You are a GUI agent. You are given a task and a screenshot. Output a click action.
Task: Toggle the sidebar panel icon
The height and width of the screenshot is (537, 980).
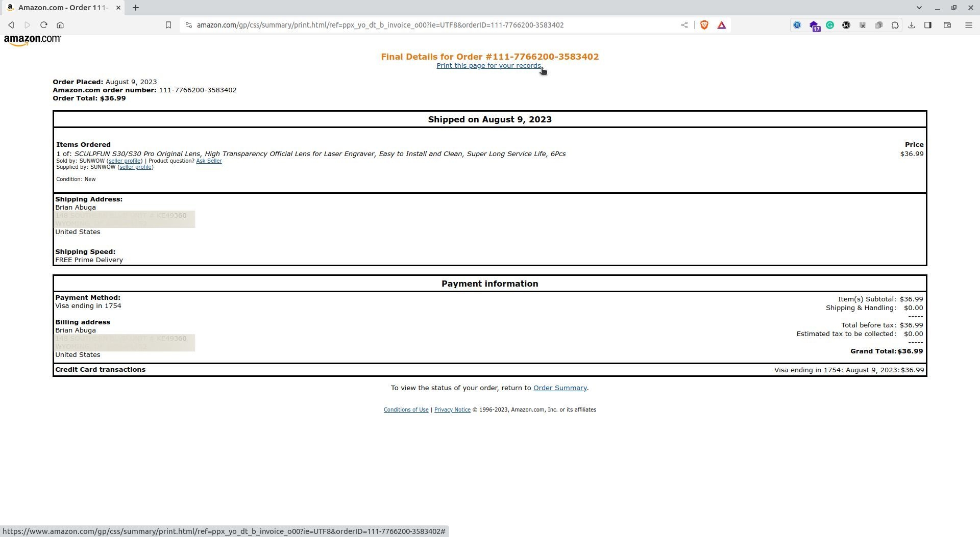[928, 24]
